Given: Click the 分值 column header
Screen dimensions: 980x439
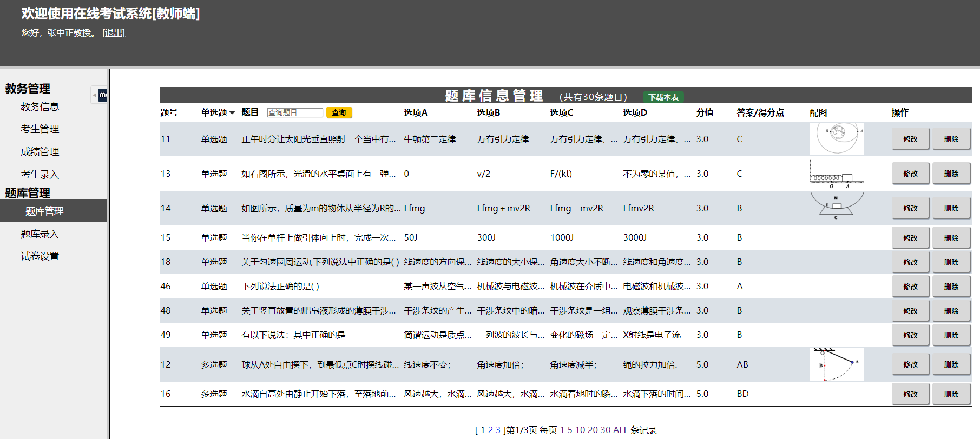Looking at the screenshot, I should [x=705, y=112].
